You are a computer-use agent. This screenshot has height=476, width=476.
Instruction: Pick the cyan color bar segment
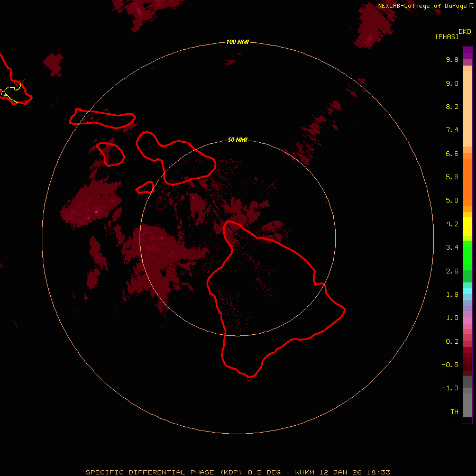467,291
